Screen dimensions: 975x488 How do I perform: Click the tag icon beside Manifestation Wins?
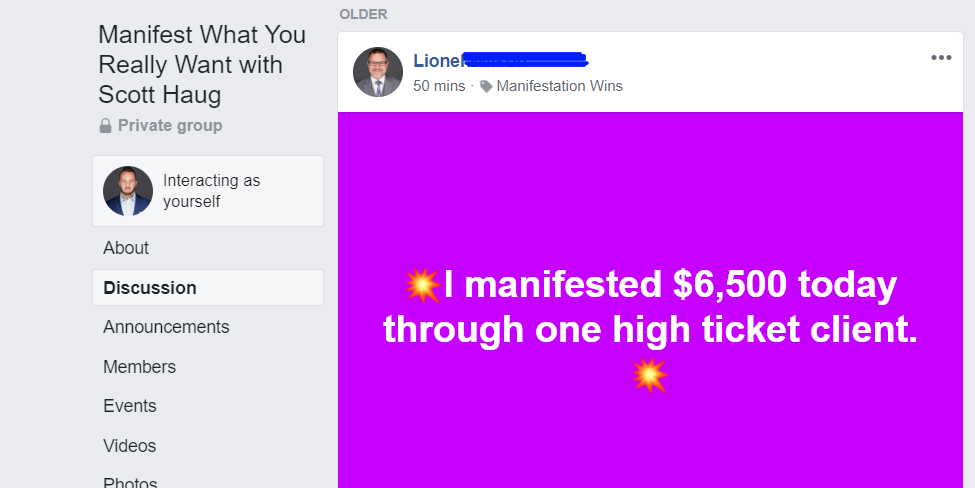486,86
